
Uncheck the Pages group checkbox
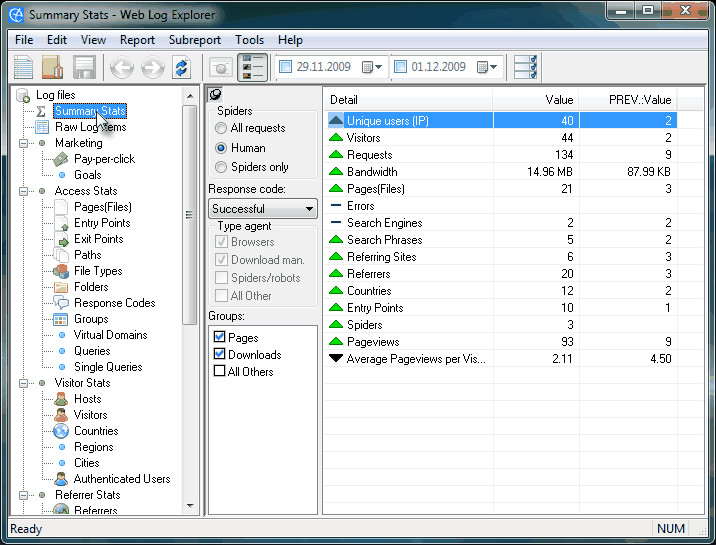click(219, 337)
